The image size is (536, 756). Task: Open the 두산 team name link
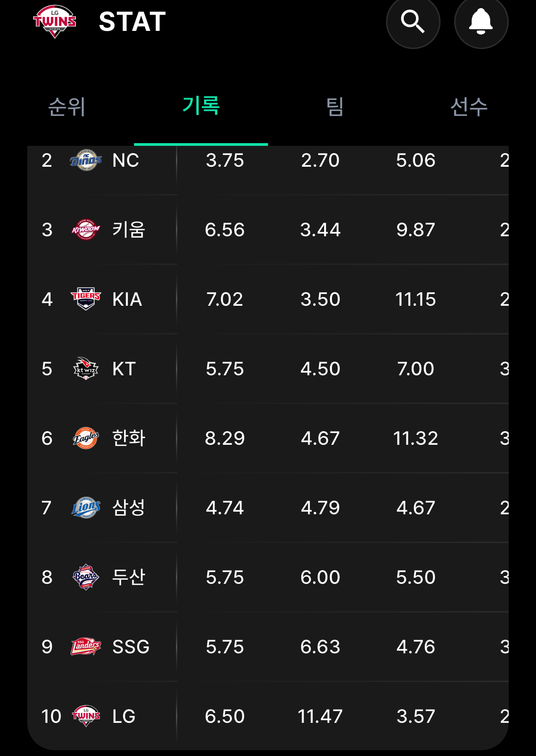pyautogui.click(x=129, y=577)
